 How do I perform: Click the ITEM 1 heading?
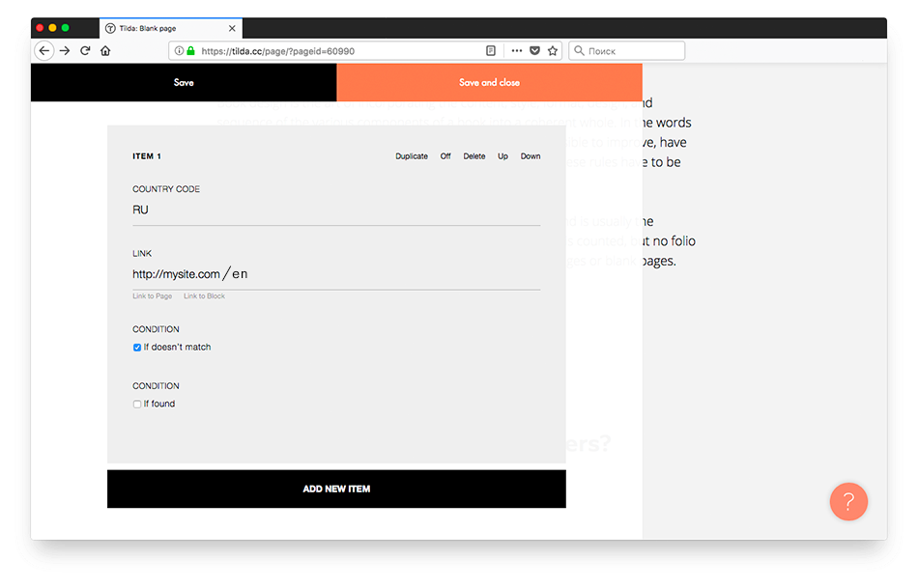(146, 156)
